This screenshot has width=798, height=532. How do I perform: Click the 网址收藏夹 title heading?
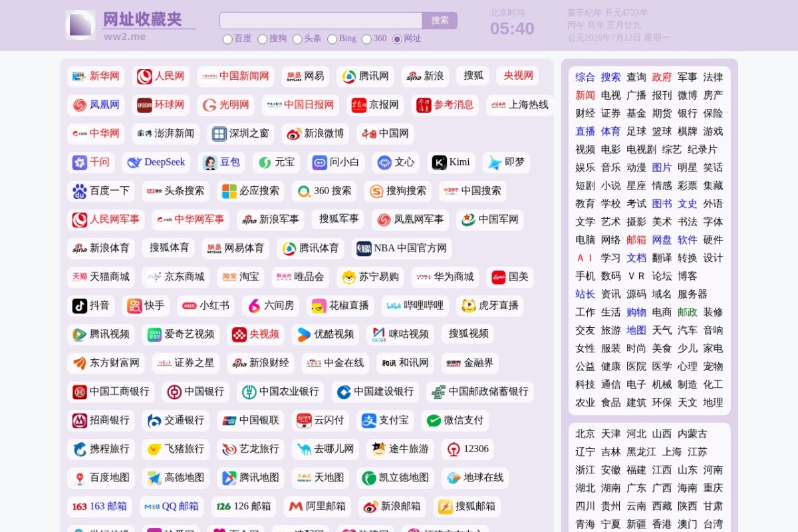[142, 19]
